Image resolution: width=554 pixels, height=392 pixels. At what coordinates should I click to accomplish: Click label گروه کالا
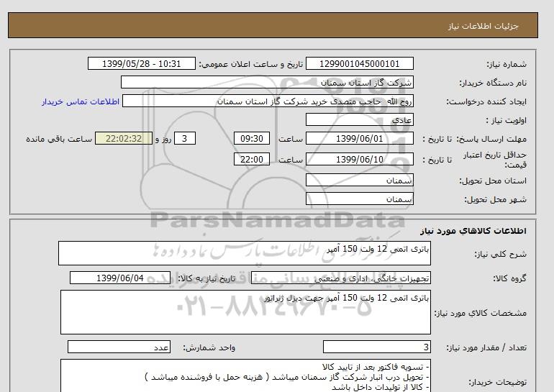tap(509, 278)
